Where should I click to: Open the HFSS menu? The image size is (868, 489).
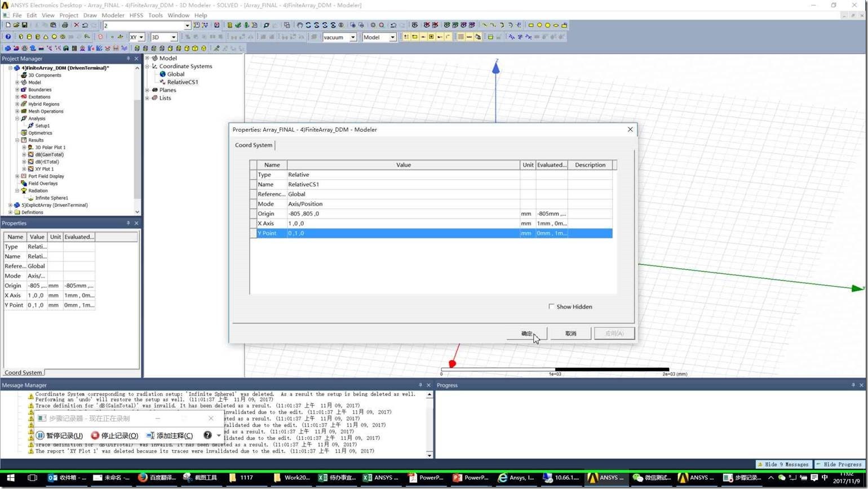point(136,15)
